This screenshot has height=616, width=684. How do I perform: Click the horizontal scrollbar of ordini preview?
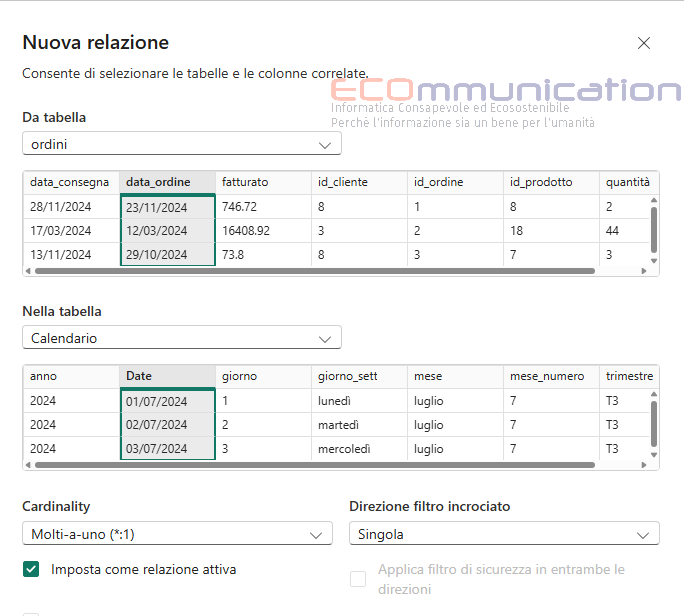(315, 271)
